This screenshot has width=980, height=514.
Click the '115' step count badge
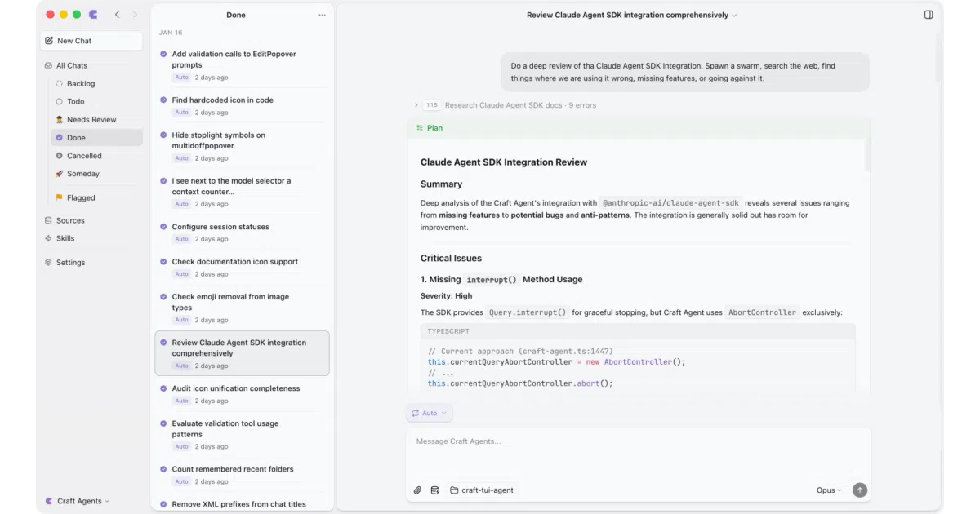point(432,105)
